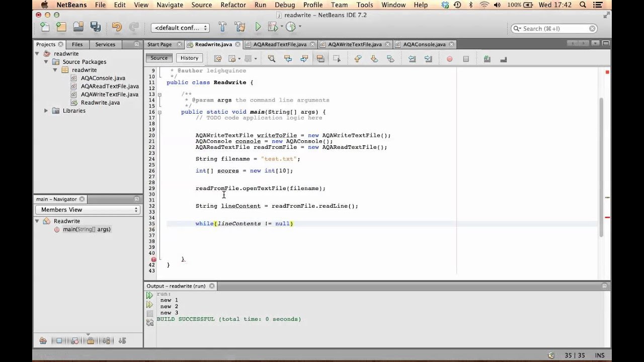Open the Spotlight search in menu bar
This screenshot has width=644, height=362.
pos(582,5)
